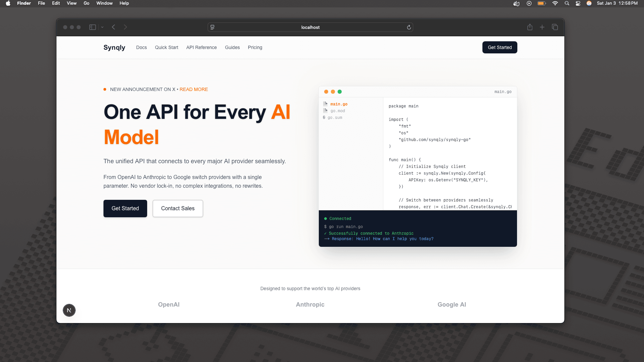Open the Go menu
The height and width of the screenshot is (362, 644).
click(x=86, y=3)
